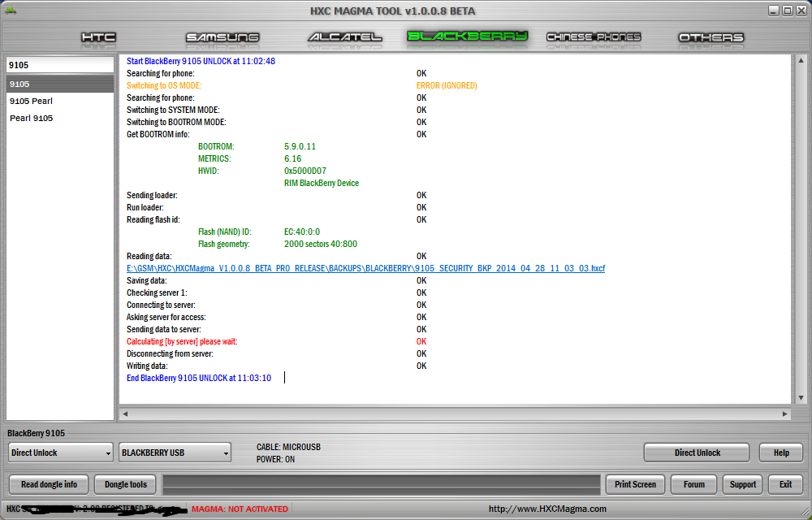The image size is (812, 520).
Task: Switch to the Samsung tab
Action: pyautogui.click(x=222, y=37)
